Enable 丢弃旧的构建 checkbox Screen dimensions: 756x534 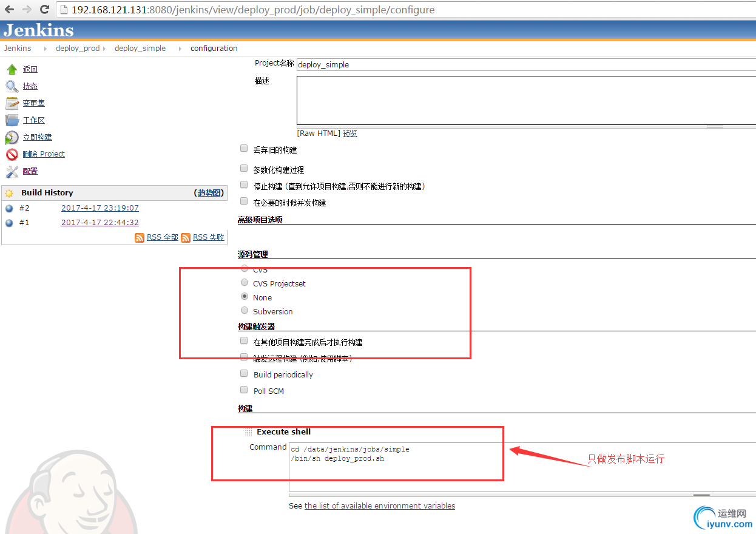(244, 148)
